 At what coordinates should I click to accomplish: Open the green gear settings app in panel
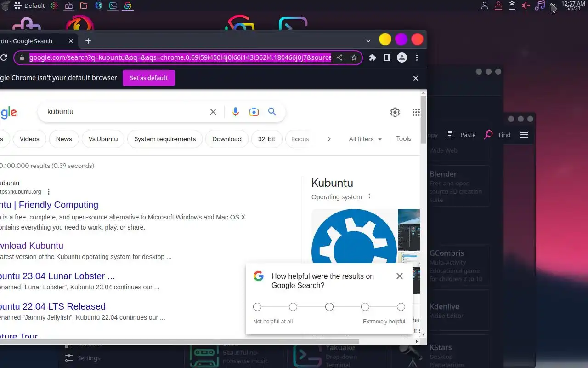coord(54,6)
